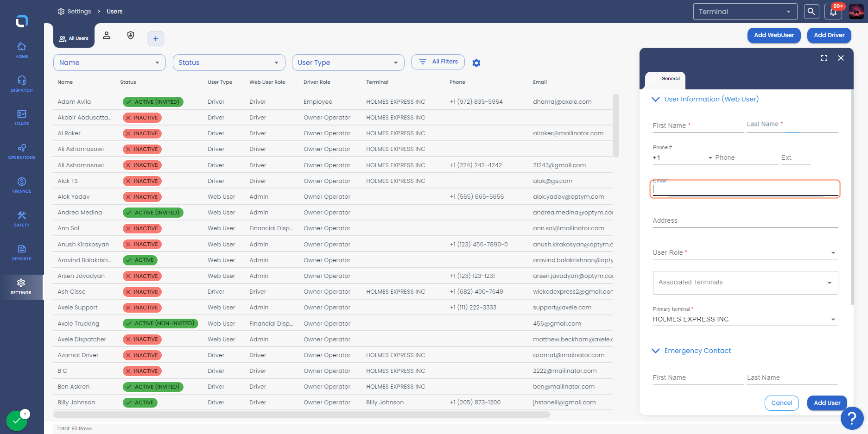
Task: Open the Associated Terminals dropdown
Action: pos(745,283)
